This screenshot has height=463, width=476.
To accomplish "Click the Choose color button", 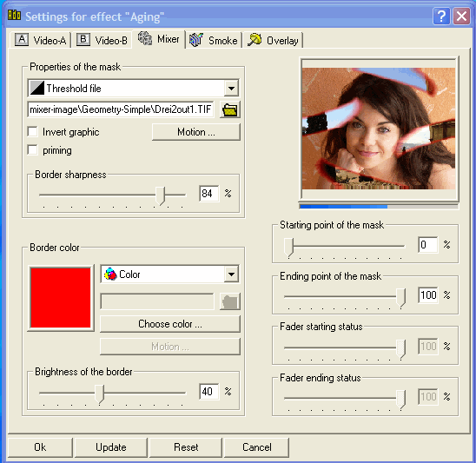I will pyautogui.click(x=170, y=324).
